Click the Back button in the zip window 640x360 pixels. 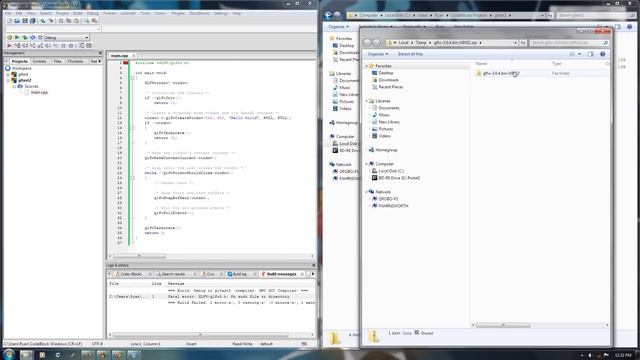[x=367, y=42]
